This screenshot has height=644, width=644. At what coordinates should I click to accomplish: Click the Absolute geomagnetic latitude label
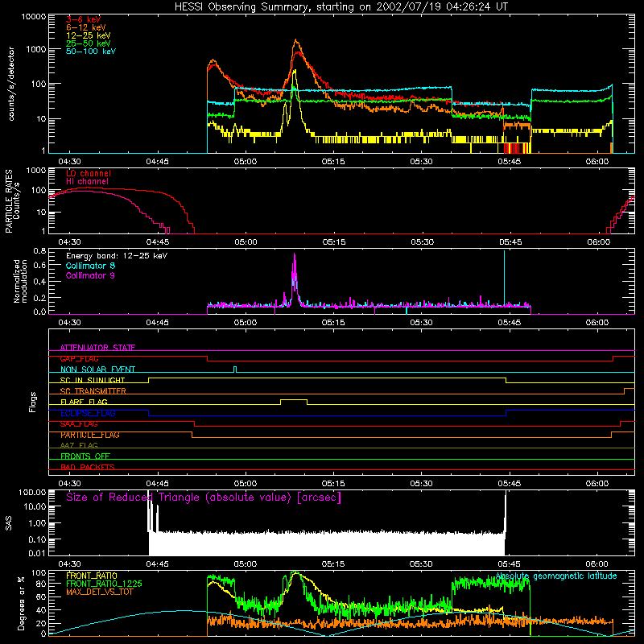[556, 576]
